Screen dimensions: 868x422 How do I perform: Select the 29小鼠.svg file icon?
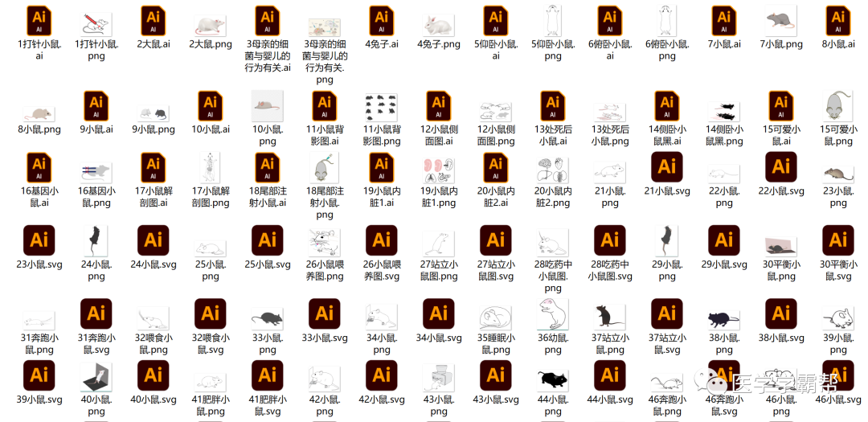[x=723, y=240]
